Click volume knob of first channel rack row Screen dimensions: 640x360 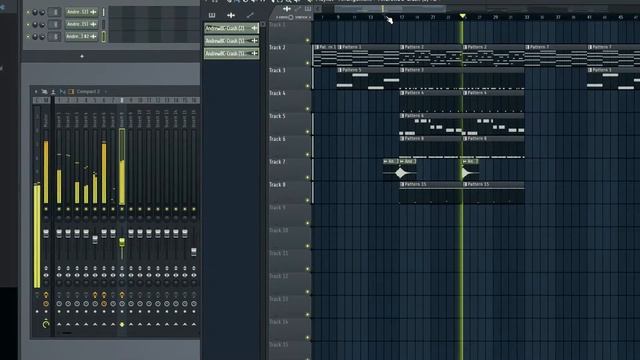pyautogui.click(x=42, y=12)
